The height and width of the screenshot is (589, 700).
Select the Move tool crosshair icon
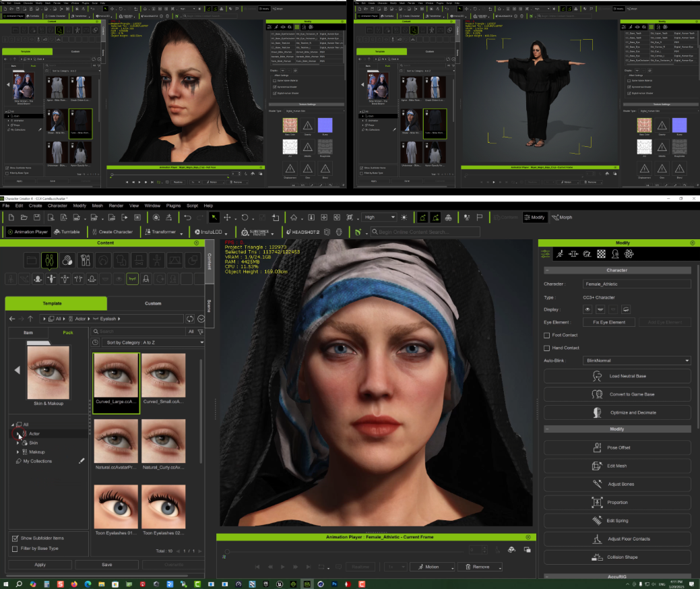point(227,218)
